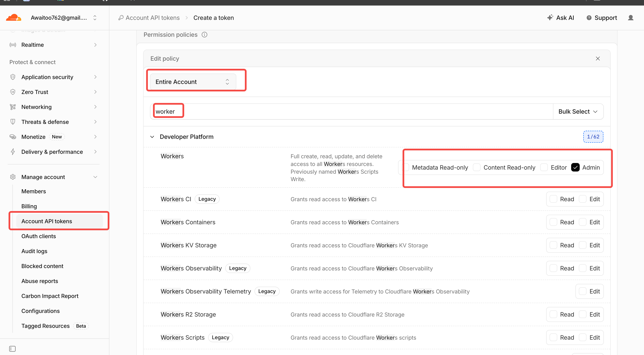Open OAuth clients in sidebar
Viewport: 644px width, 355px height.
38,236
